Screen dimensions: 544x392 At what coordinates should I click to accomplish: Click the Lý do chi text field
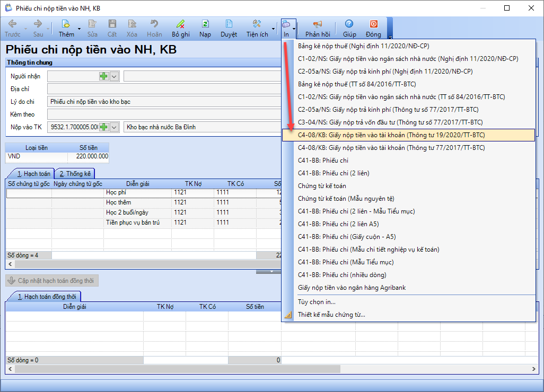pyautogui.click(x=163, y=102)
